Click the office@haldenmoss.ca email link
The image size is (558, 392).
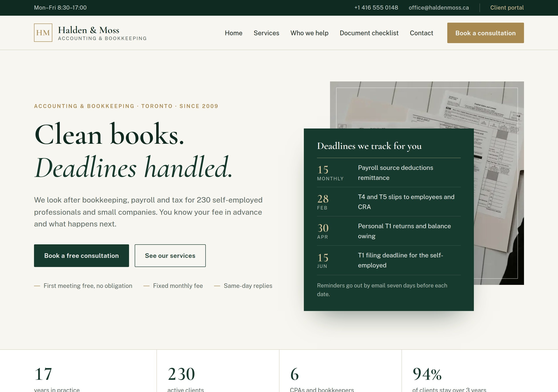tap(439, 8)
